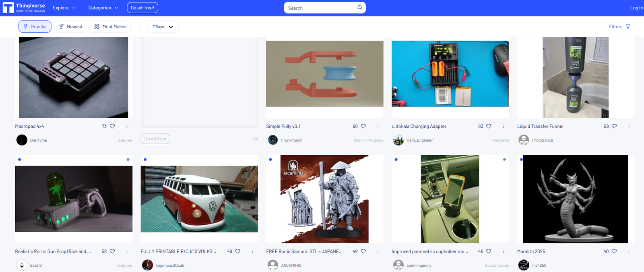Viewport: 644px width, 272px height.
Task: Like FREE Ronin Samurai STL heart
Action: coord(363,251)
